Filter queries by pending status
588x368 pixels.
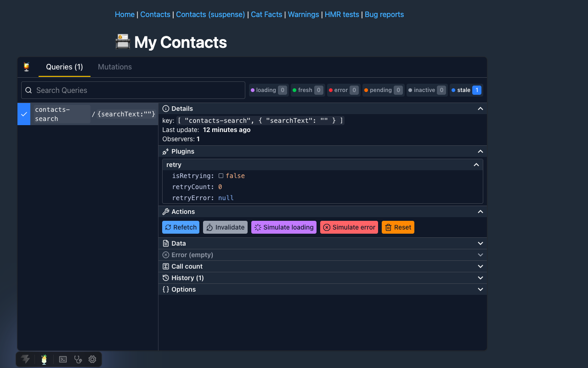[384, 90]
